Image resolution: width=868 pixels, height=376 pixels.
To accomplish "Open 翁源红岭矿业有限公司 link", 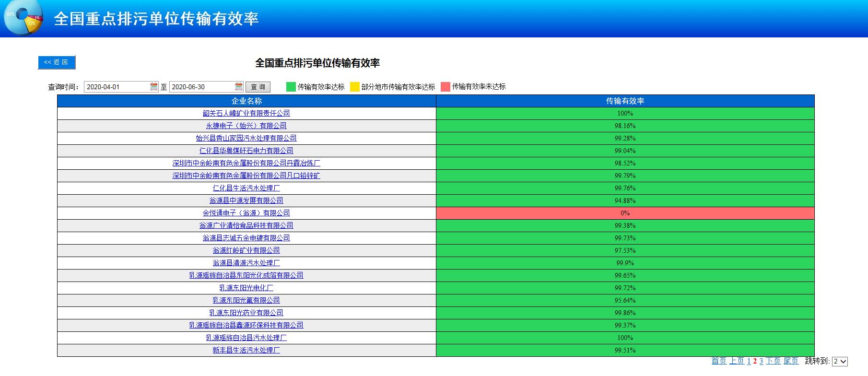I will pos(246,250).
